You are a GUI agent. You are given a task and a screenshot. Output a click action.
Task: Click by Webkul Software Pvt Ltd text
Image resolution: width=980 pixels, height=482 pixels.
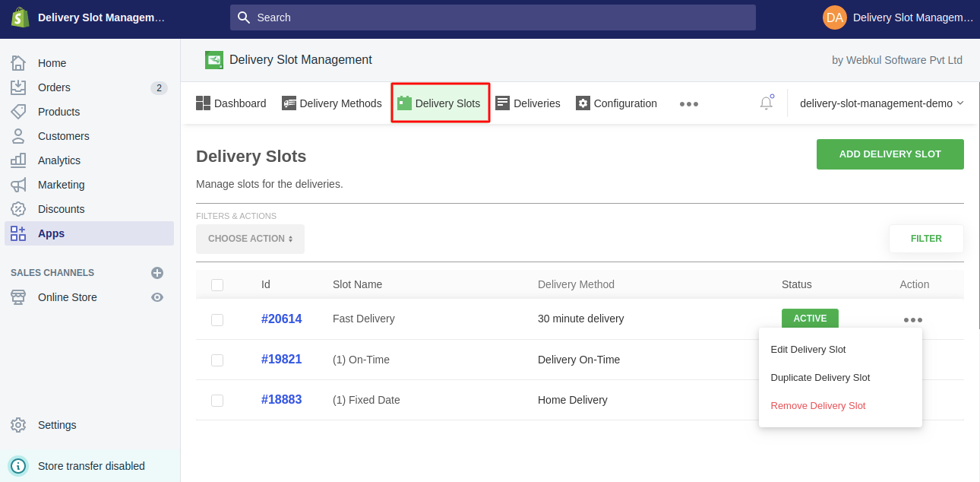coord(897,60)
